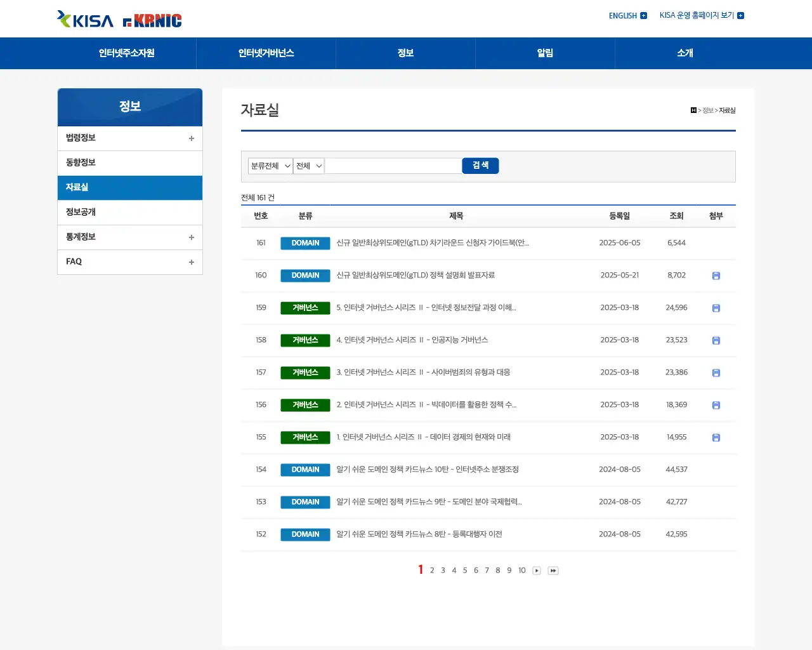This screenshot has width=812, height=650.
Task: Go to page 7
Action: click(x=487, y=571)
